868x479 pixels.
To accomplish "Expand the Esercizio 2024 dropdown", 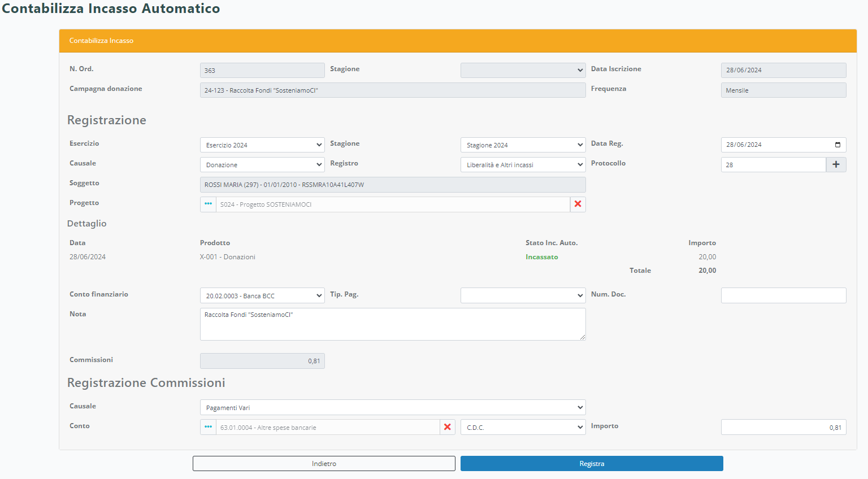I will pyautogui.click(x=262, y=145).
